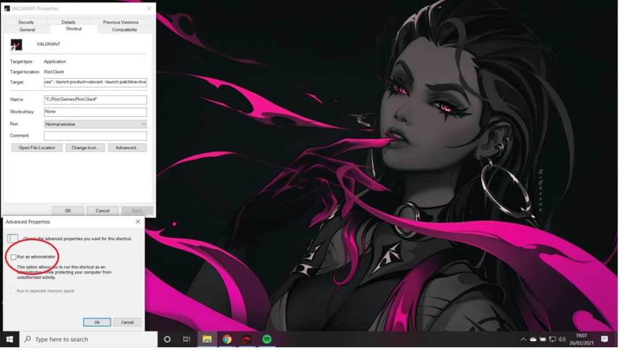620x364 pixels.
Task: Open the Details tab
Action: 68,22
